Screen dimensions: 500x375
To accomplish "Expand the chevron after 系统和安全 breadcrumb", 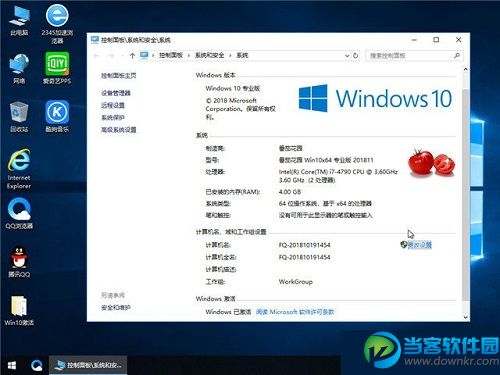I will point(230,56).
